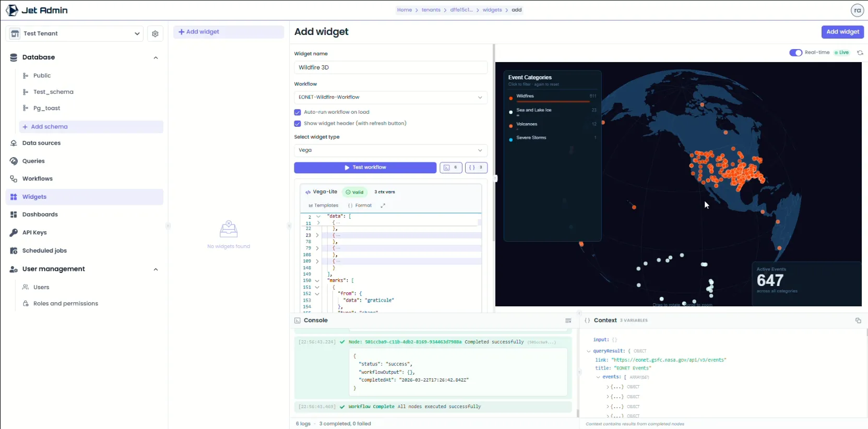The image size is (868, 429).
Task: Click the API Keys key icon
Action: pyautogui.click(x=14, y=232)
